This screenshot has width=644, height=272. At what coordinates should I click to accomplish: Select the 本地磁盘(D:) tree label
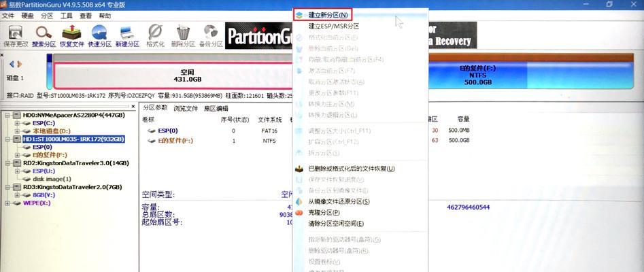tap(51, 131)
